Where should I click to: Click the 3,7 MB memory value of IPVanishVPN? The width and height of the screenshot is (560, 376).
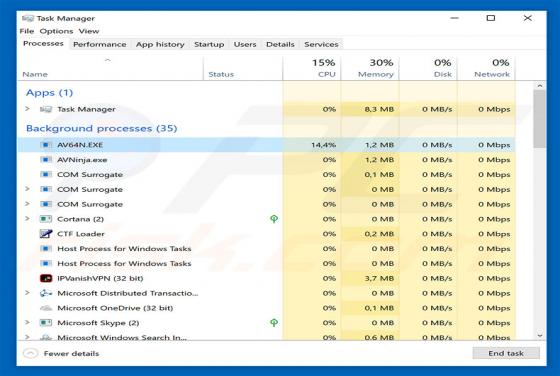click(x=379, y=278)
